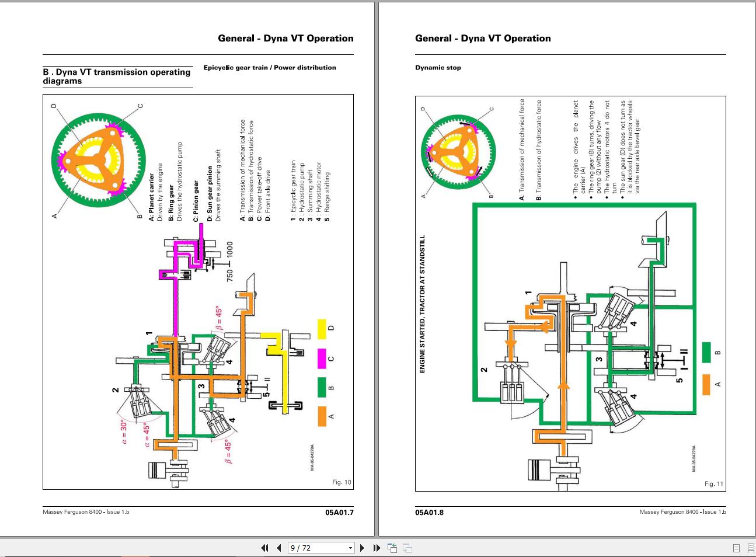Image resolution: width=756 pixels, height=557 pixels.
Task: Click the green legend swatch B in Fig. 11
Action: tap(706, 352)
